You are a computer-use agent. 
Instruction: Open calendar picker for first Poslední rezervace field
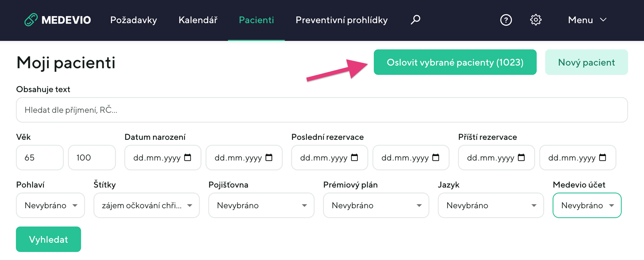point(355,157)
